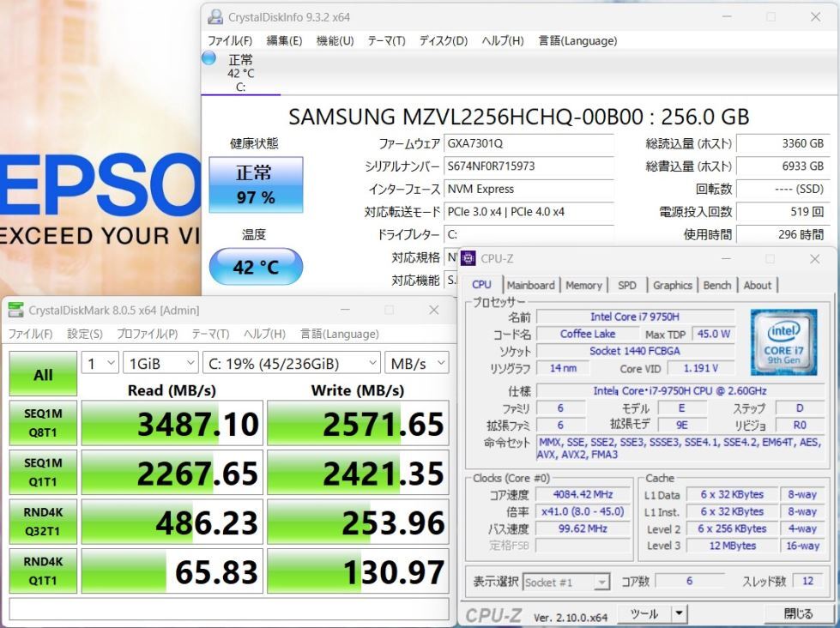Click the serial number field S674NF0R715973
The image size is (840, 628).
[x=529, y=166]
